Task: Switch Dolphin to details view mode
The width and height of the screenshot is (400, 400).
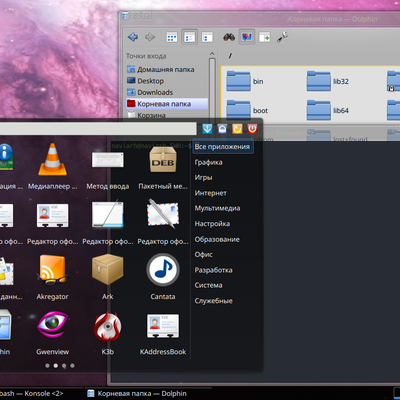Action: point(207,37)
